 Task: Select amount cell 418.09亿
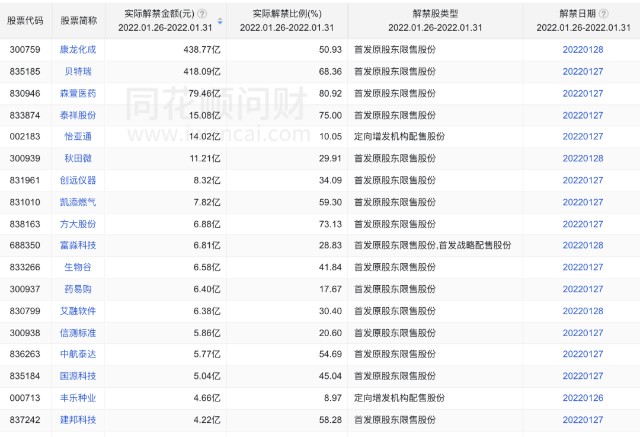202,71
